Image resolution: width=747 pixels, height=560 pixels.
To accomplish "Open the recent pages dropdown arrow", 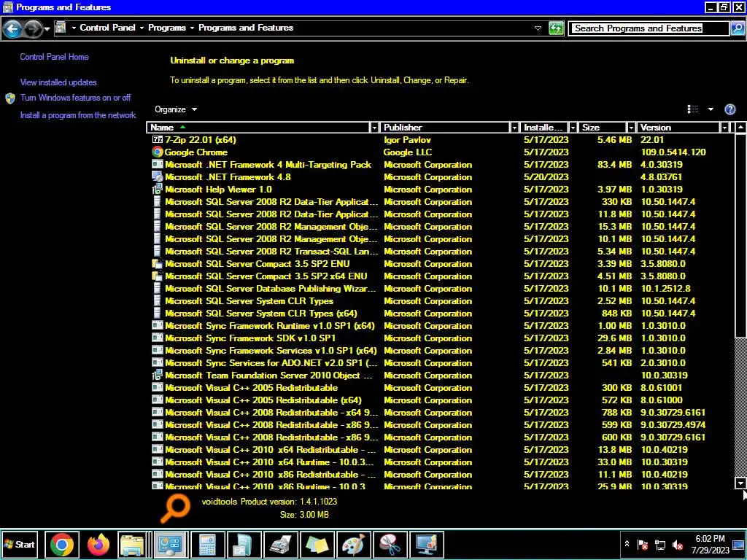I will 47,29.
